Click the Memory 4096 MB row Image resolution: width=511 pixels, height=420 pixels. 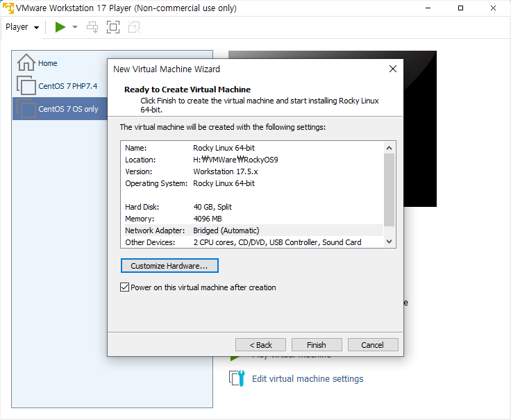[253, 219]
